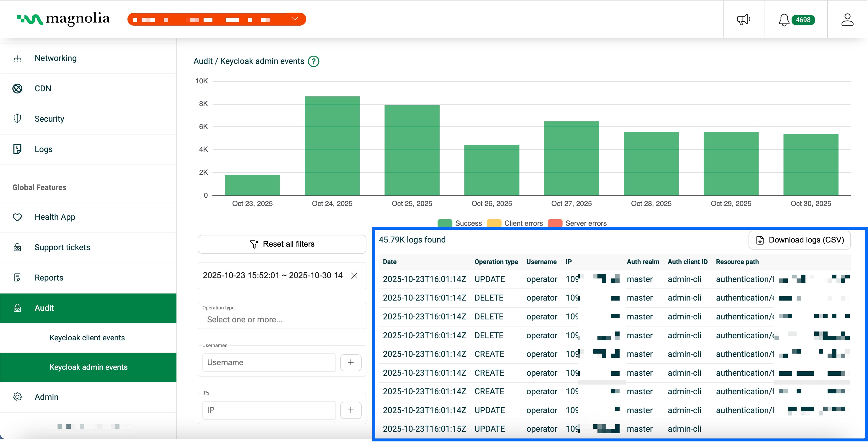
Task: Open the Networking section in the sidebar
Action: click(x=17, y=58)
